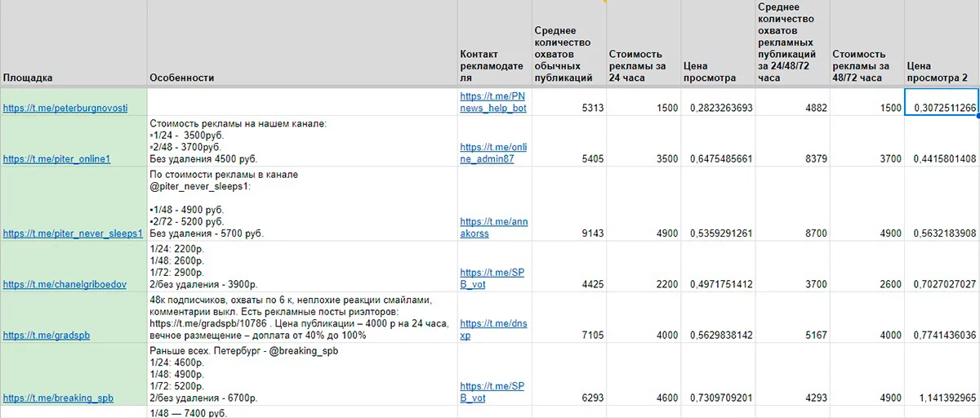This screenshot has height=418, width=980.
Task: Select the chanelgriboedov features cell with 1/24: 2200р
Action: (301, 267)
